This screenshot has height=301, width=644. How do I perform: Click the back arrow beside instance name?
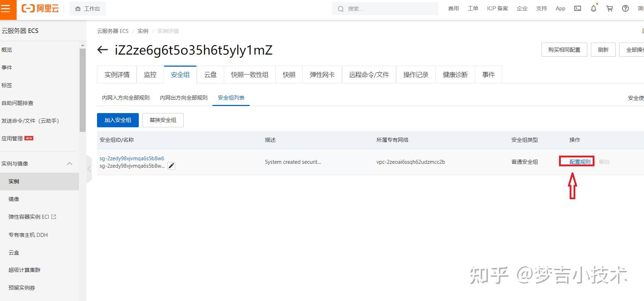[x=102, y=50]
